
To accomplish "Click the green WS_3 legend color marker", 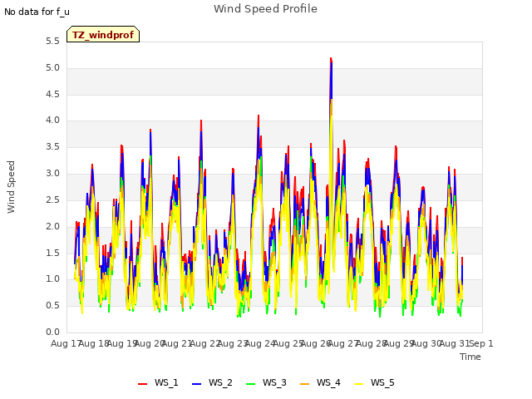I will (x=250, y=384).
